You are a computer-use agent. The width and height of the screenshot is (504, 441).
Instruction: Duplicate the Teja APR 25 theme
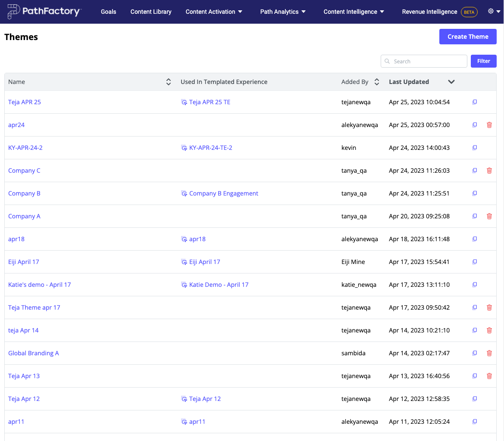pyautogui.click(x=475, y=102)
